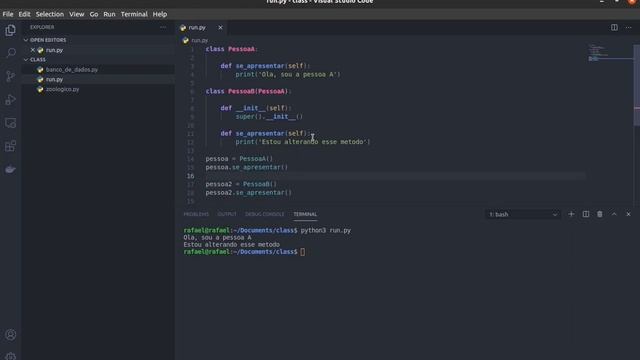Close the run.py editor tab
This screenshot has height=360, width=640.
pos(220,27)
